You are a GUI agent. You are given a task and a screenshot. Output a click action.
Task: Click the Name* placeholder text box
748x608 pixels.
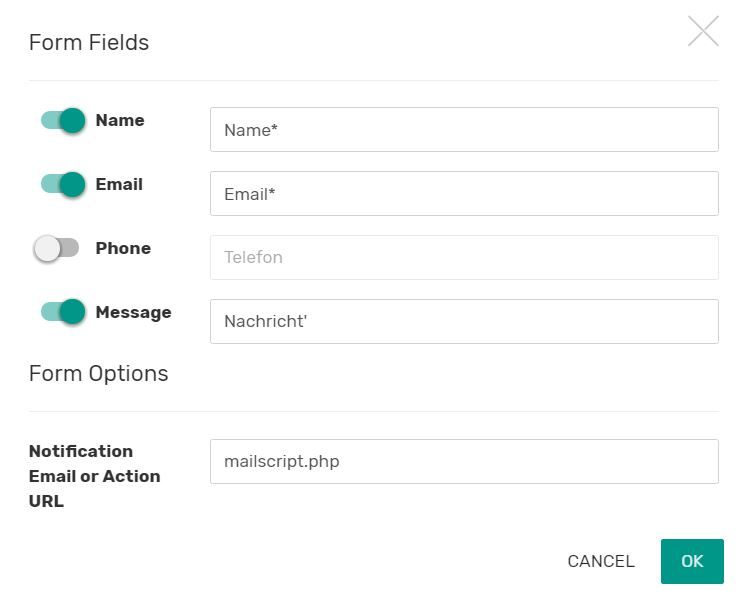point(464,130)
